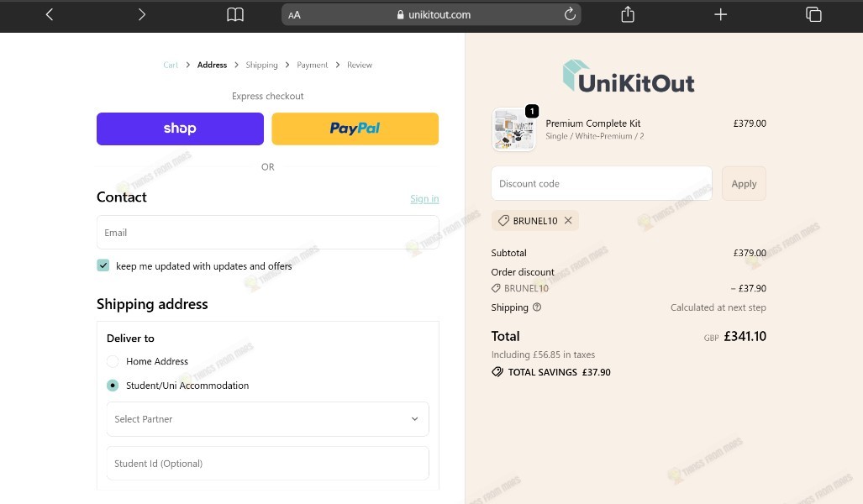The image size is (863, 504).
Task: Click the Single / White-Premium / 2 variant text
Action: point(594,136)
